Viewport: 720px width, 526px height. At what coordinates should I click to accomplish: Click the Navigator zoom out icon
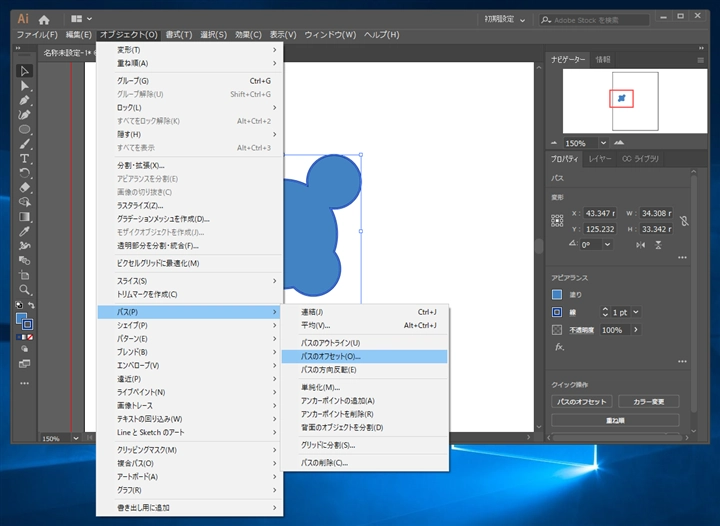(x=554, y=143)
